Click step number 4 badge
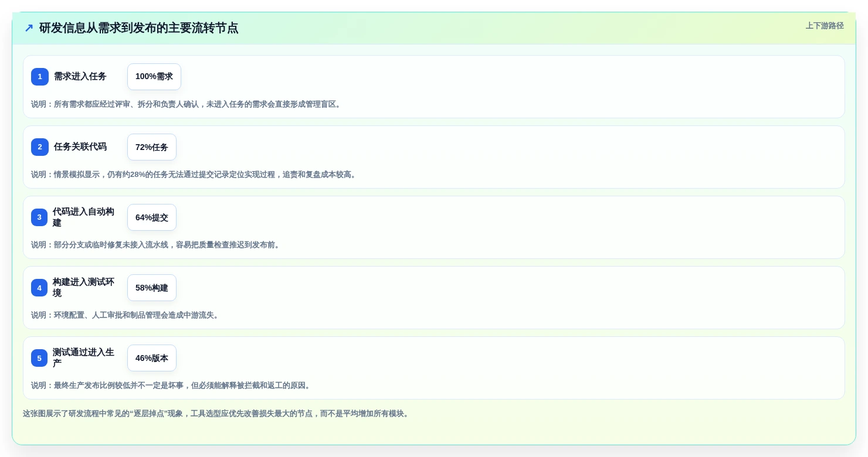The image size is (868, 457). [x=39, y=288]
